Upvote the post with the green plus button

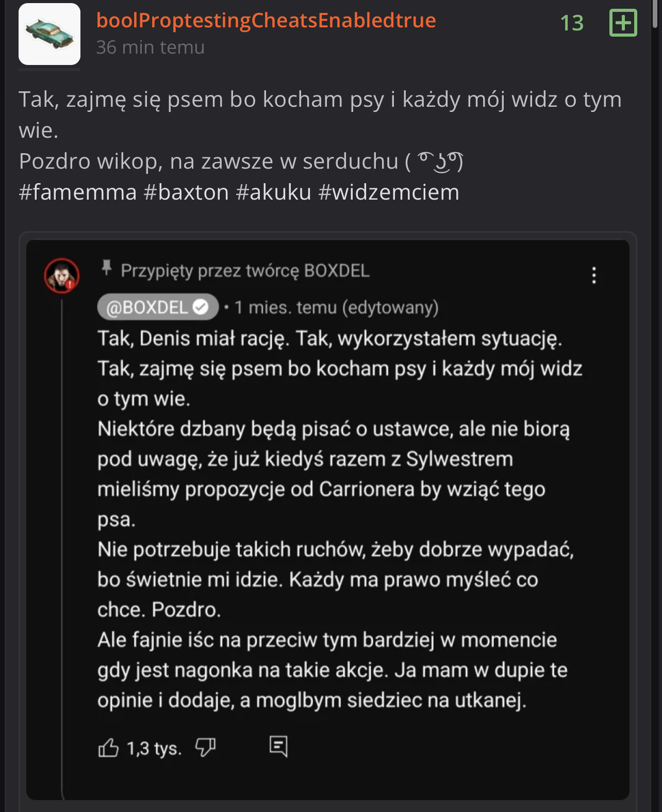coord(623,23)
